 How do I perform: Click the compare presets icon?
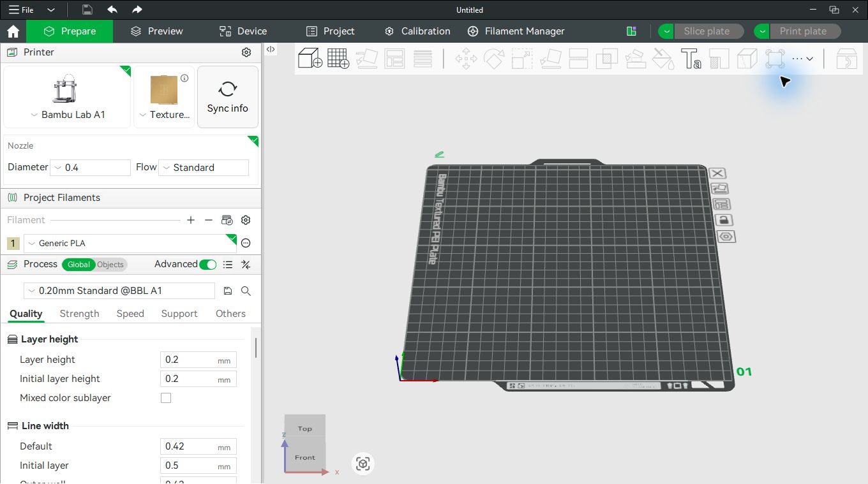click(x=246, y=265)
